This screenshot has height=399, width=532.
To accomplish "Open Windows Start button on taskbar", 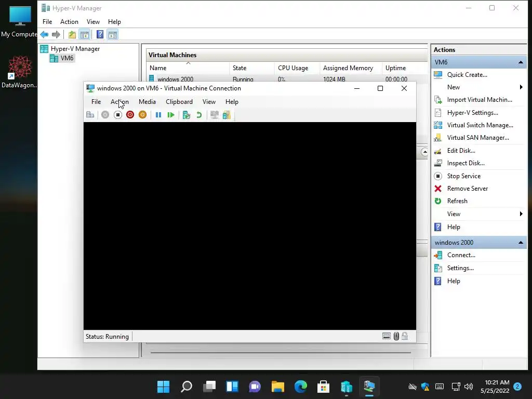I will coord(164,387).
